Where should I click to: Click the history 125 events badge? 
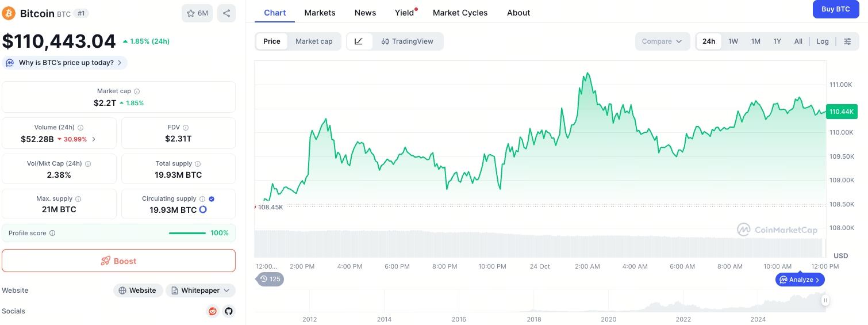click(270, 279)
